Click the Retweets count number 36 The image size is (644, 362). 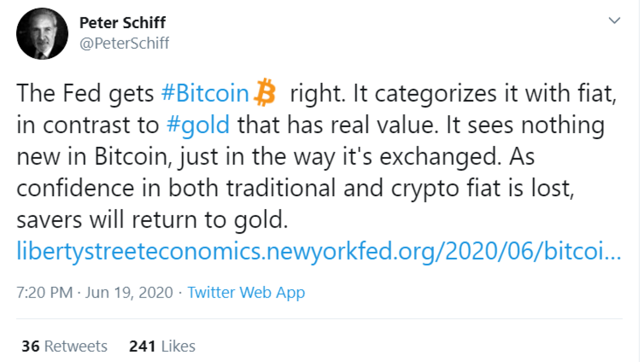point(31,346)
